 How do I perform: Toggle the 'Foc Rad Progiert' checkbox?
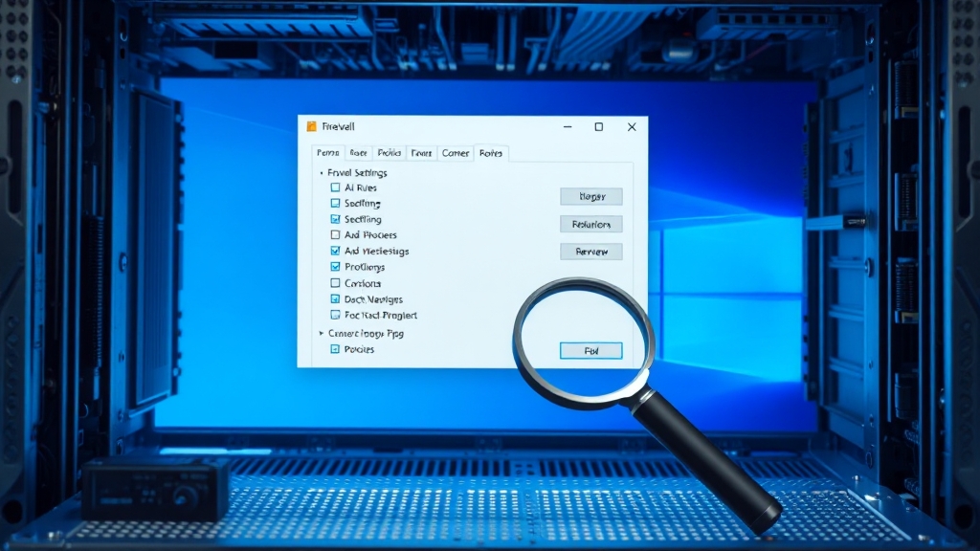tap(336, 315)
